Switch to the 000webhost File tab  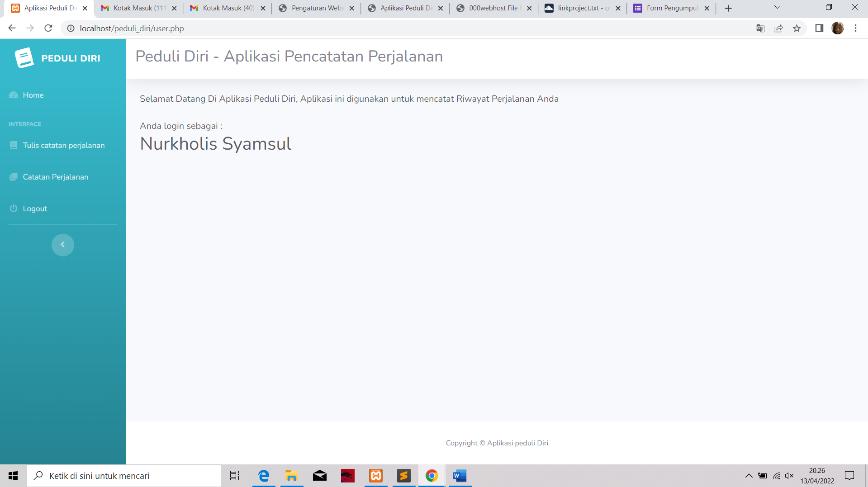pos(493,8)
